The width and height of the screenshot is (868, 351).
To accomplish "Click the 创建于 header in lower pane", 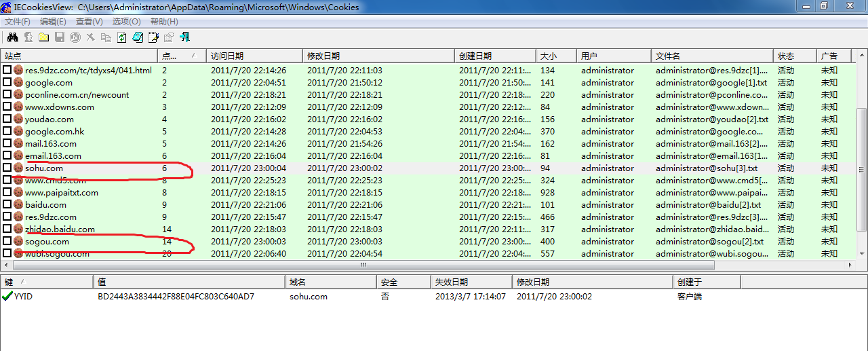I will click(707, 282).
